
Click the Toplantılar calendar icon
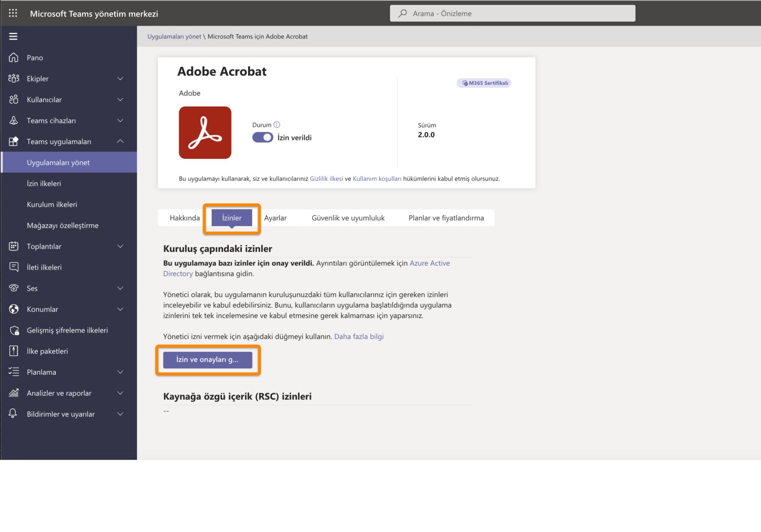coord(13,246)
